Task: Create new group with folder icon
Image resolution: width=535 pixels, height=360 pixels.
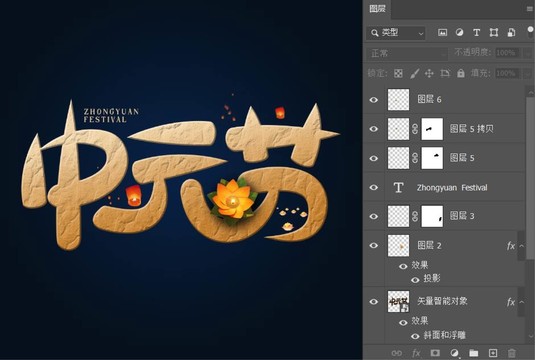Action: point(473,352)
